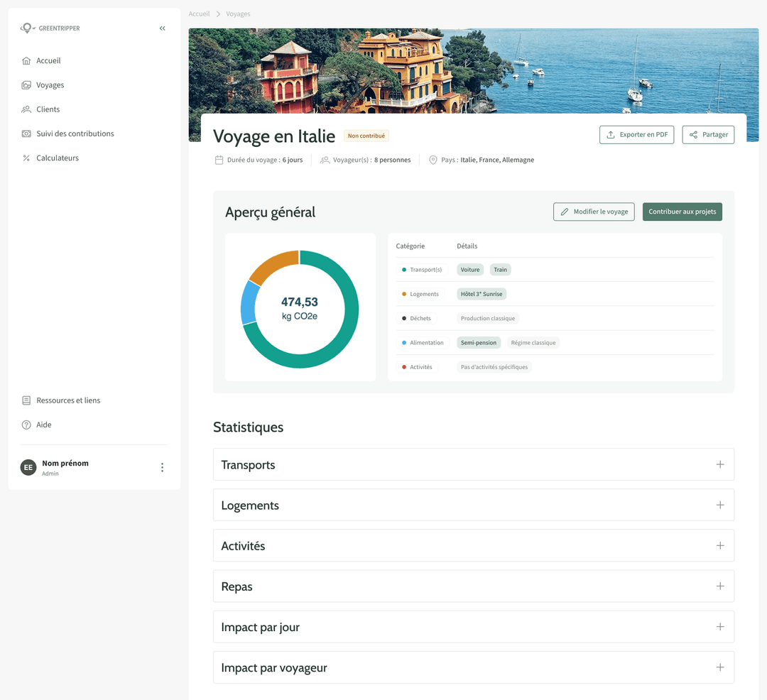Click the Aide help icon
767x700 pixels.
click(x=26, y=425)
